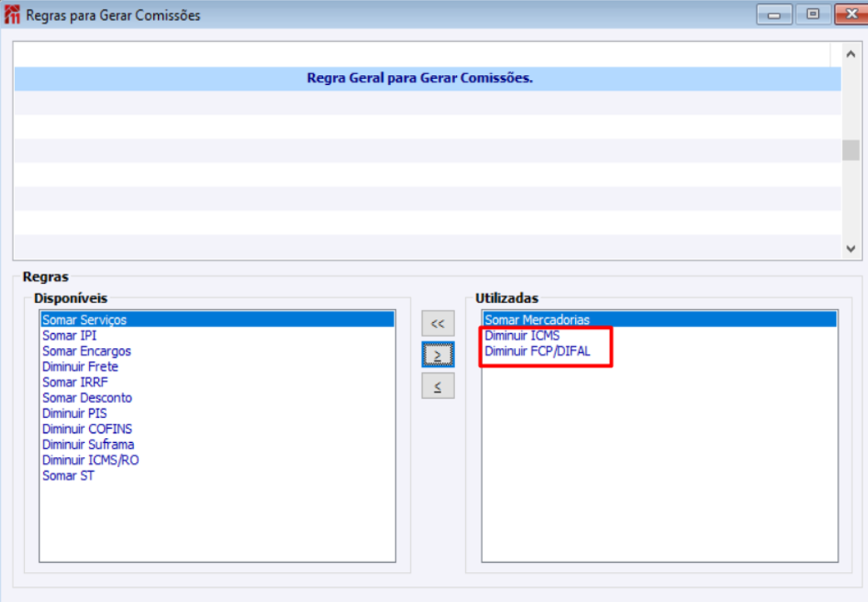Screen dimensions: 868x602
Task: Minimize the Regras para Gerar Comissões window
Action: (775, 15)
